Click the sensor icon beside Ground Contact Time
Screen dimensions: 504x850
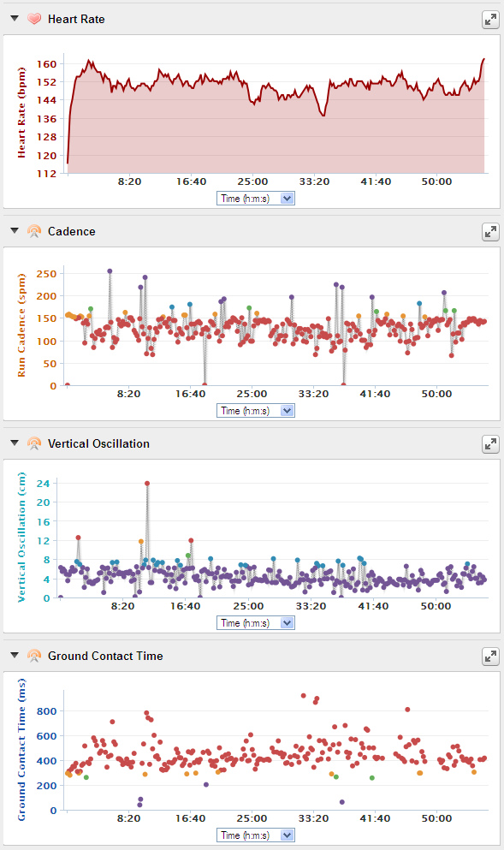coord(34,656)
